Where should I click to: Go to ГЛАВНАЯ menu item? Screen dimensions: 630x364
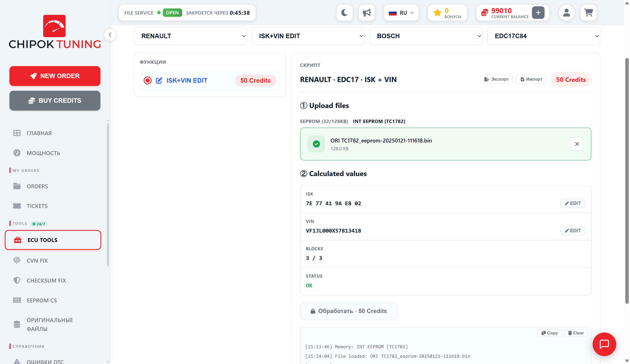[x=53, y=133]
